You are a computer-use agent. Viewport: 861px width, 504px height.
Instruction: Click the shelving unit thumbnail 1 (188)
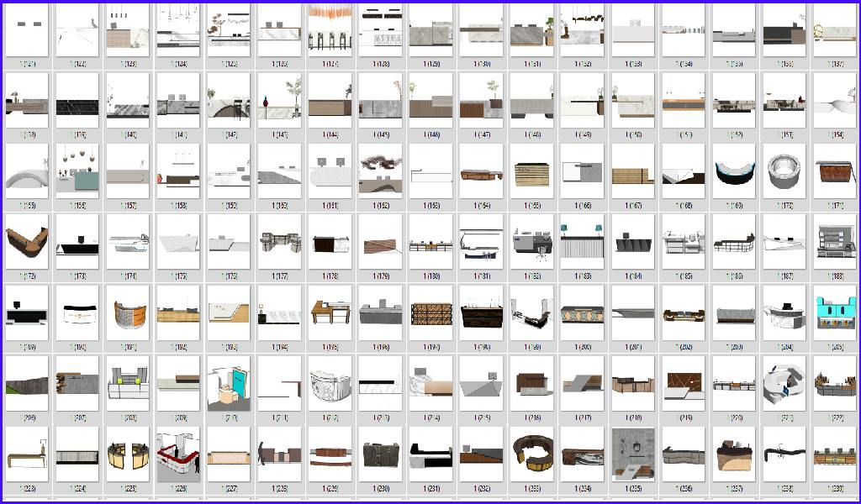coord(835,242)
